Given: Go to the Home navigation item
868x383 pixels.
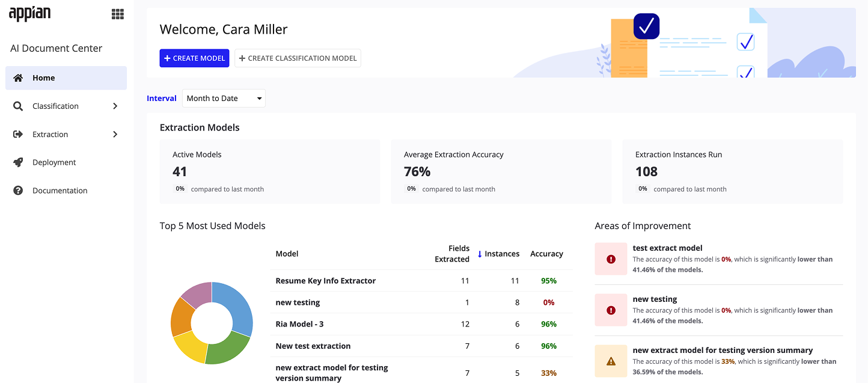Looking at the screenshot, I should point(66,78).
